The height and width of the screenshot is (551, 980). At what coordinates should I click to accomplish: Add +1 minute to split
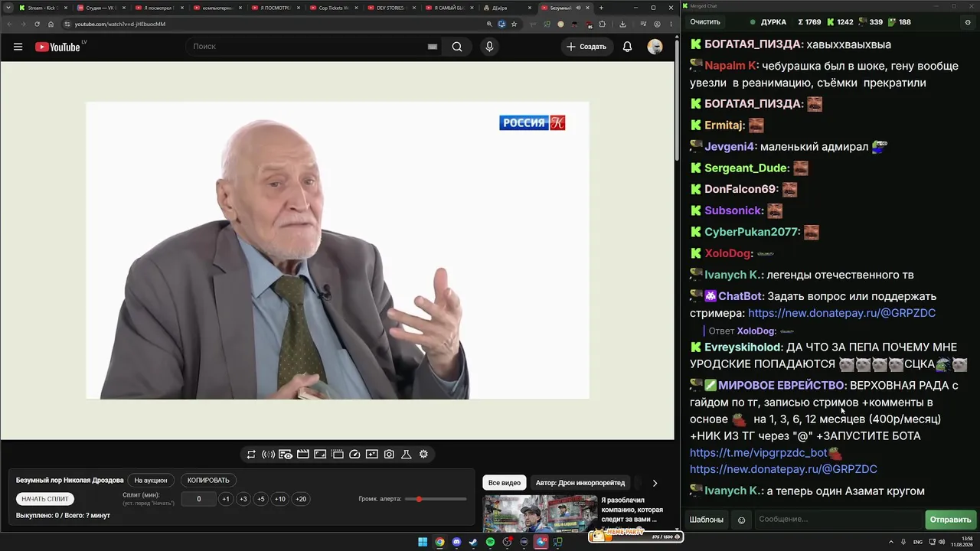pyautogui.click(x=225, y=499)
